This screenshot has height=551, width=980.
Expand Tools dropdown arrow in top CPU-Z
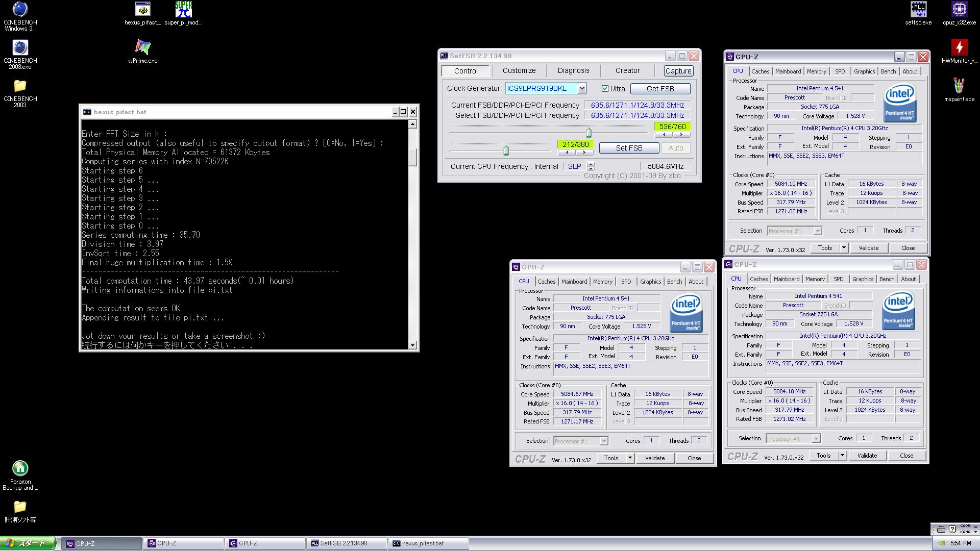tap(844, 248)
